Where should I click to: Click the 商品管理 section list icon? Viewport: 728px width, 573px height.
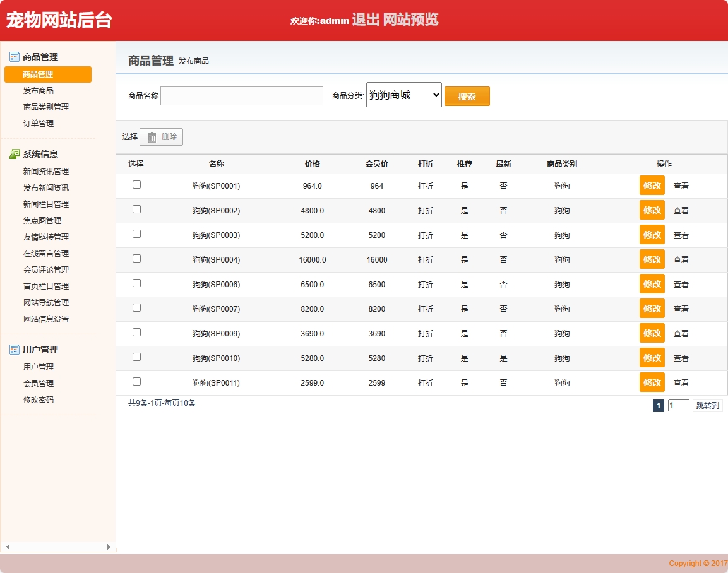tap(15, 57)
